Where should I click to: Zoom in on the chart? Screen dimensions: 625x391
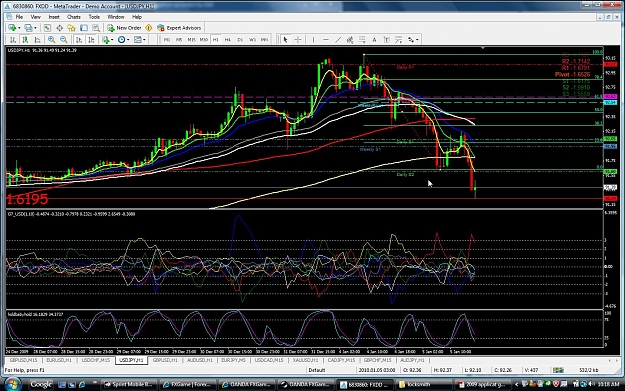(x=51, y=39)
